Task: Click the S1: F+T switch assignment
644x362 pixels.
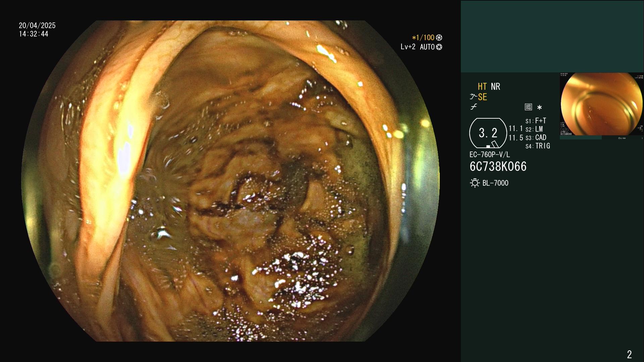Action: click(536, 121)
